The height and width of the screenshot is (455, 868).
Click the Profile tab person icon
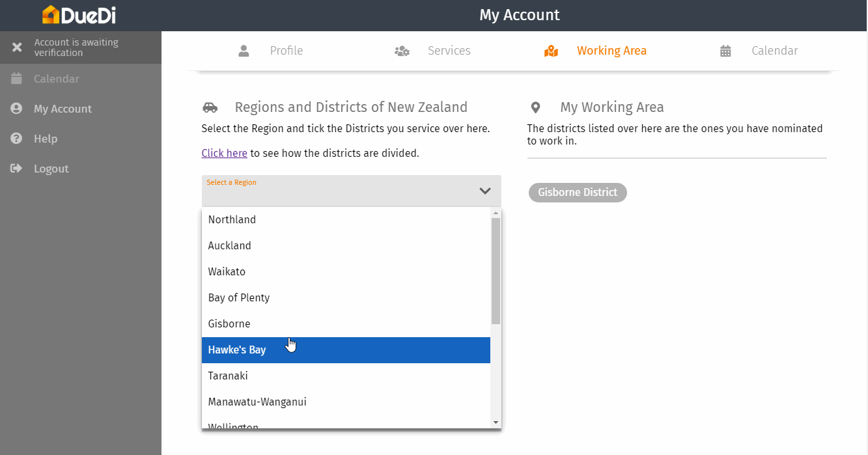tap(244, 51)
